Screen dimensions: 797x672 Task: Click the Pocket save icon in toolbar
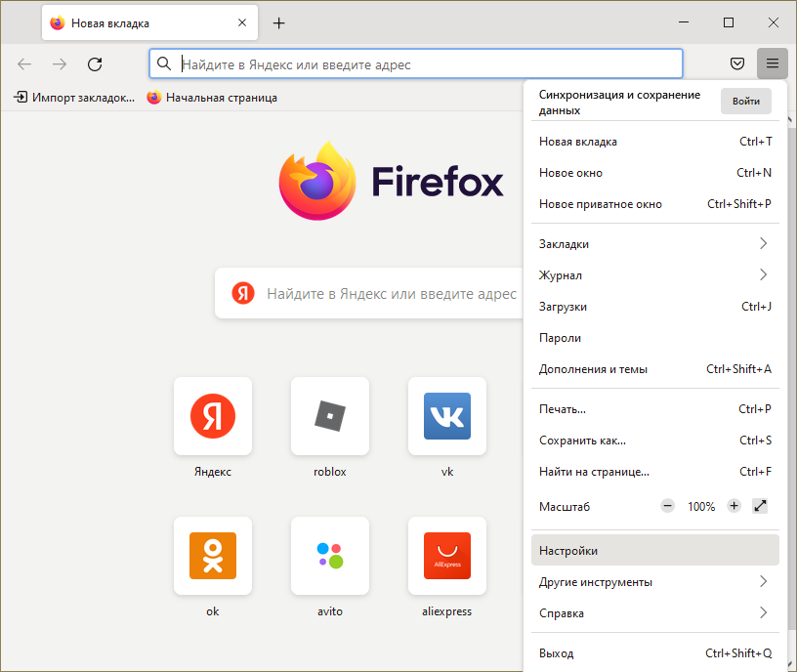(737, 63)
